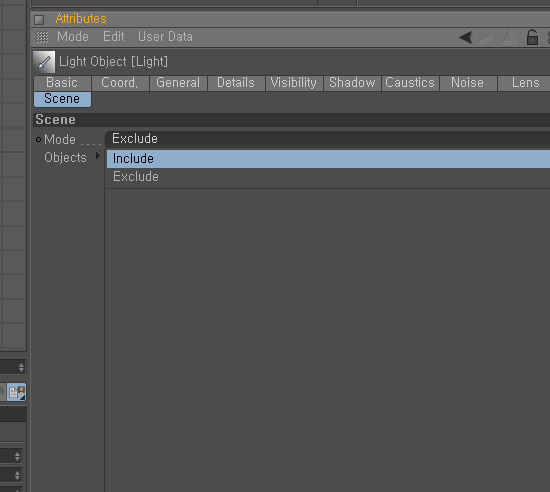The height and width of the screenshot is (492, 550).
Task: Click the forward arrow in Attributes toolbar
Action: pyautogui.click(x=486, y=37)
